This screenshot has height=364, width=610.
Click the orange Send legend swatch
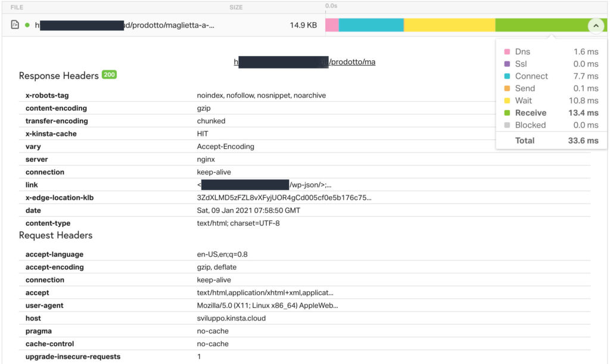click(x=507, y=88)
